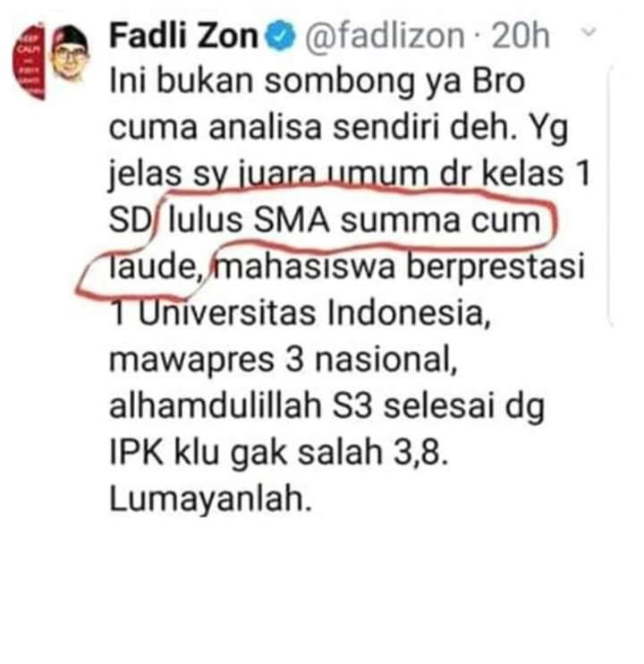Click the text '1 Universitas Indonesia,'
This screenshot has height=664, width=644.
(x=301, y=314)
